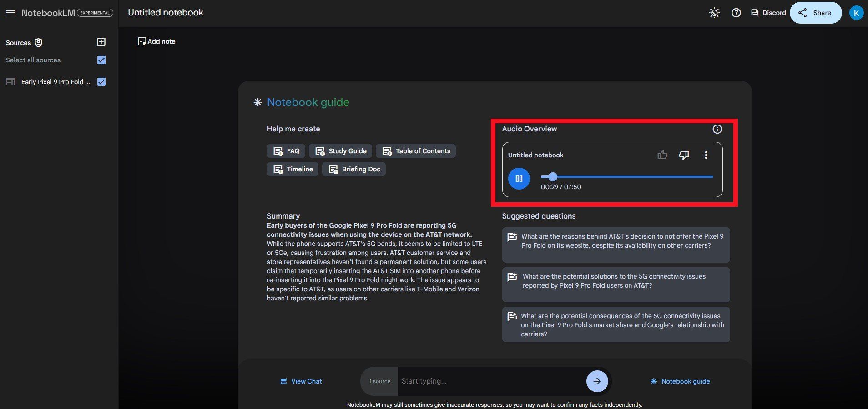868x409 pixels.
Task: Uncheck the Early Pixel 9 Pro Fold source
Action: click(101, 82)
